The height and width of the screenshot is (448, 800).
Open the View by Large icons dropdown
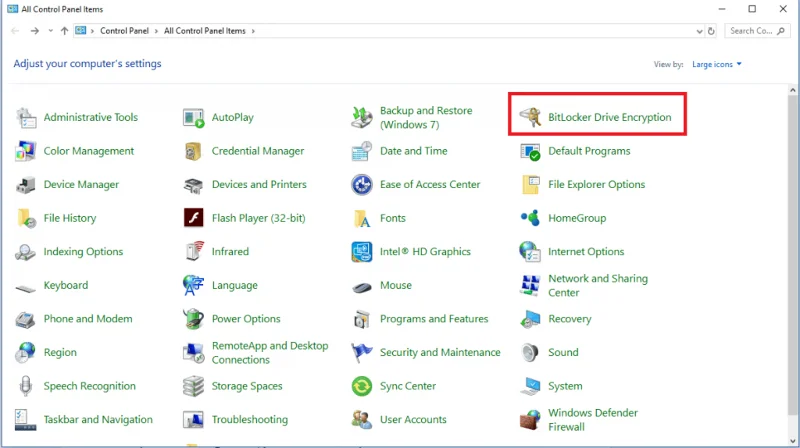point(716,64)
